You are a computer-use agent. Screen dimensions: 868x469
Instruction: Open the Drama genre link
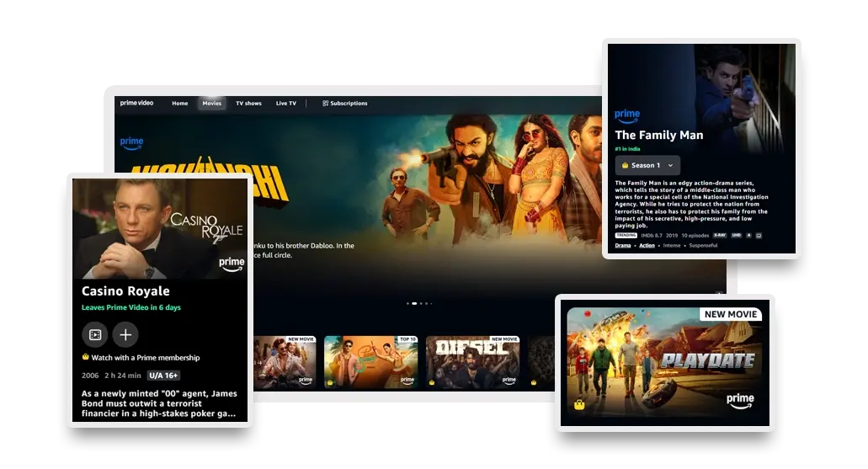pos(623,245)
